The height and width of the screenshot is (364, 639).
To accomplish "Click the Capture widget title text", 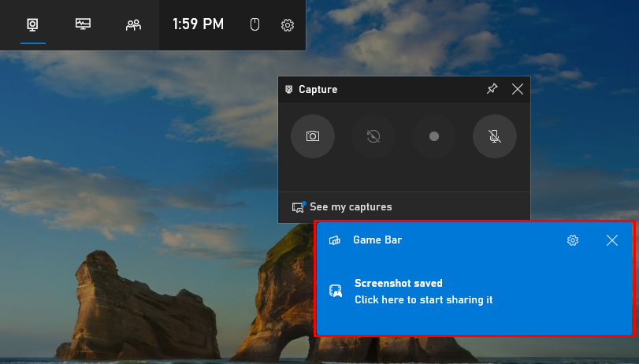I will tap(318, 90).
